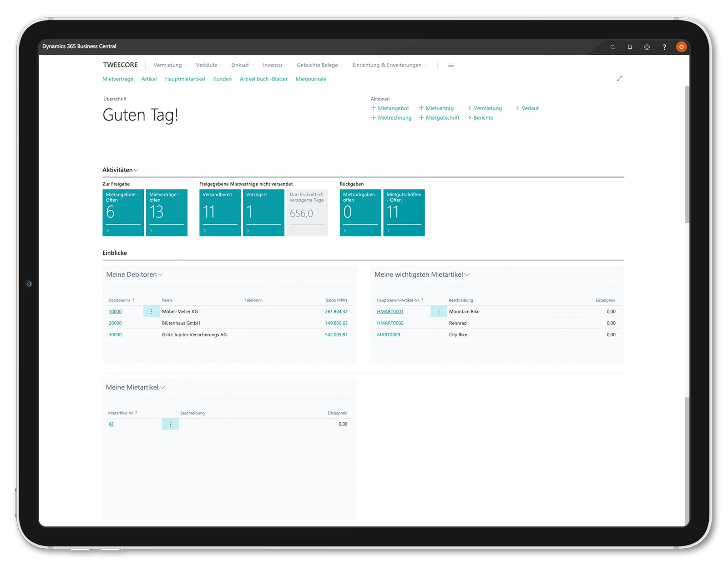Select the City Bike description cell
This screenshot has height=567, width=728.
click(458, 334)
